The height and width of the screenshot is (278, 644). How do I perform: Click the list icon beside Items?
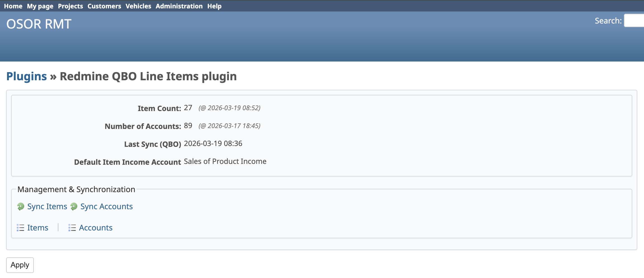[20, 228]
